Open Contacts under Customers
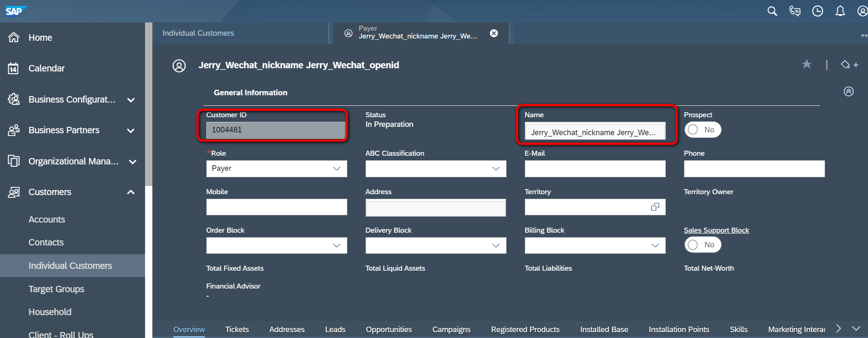 click(46, 242)
